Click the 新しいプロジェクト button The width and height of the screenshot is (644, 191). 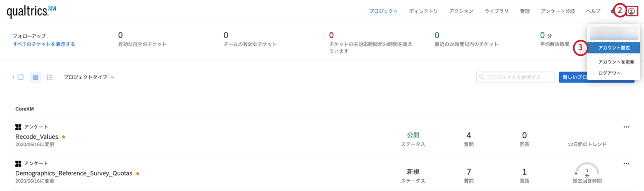pyautogui.click(x=574, y=77)
